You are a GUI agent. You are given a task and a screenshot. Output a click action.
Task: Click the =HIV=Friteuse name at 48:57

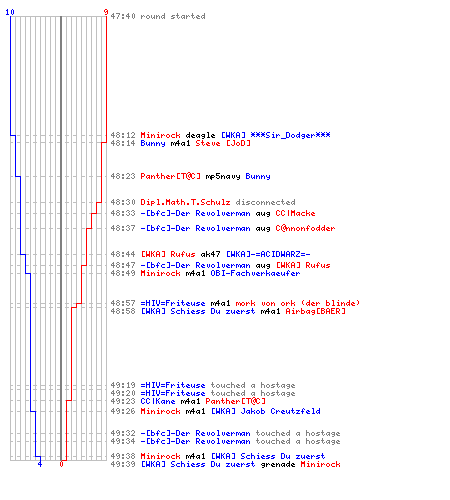point(173,303)
